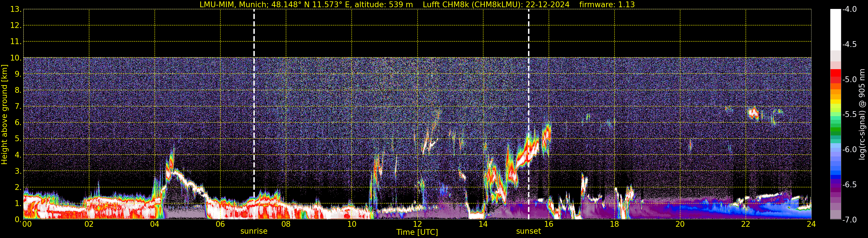Click the time tick label '18'
The image size is (868, 238).
tap(614, 224)
